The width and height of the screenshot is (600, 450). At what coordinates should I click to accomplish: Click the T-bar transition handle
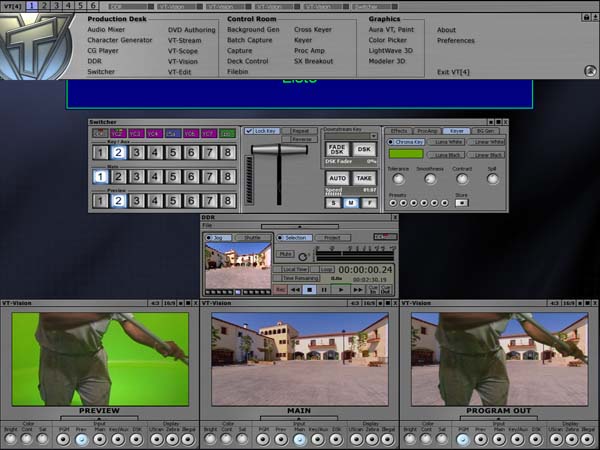(279, 150)
